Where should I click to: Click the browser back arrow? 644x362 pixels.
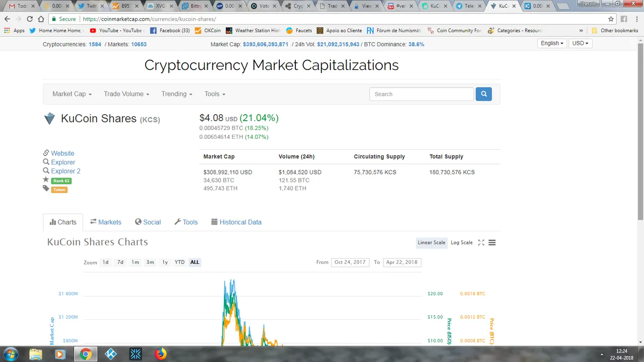point(7,19)
